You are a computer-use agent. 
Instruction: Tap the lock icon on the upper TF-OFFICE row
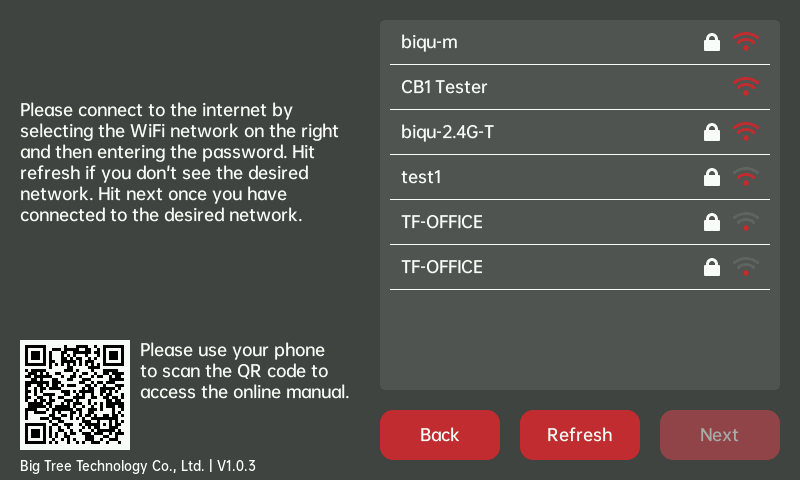click(712, 222)
